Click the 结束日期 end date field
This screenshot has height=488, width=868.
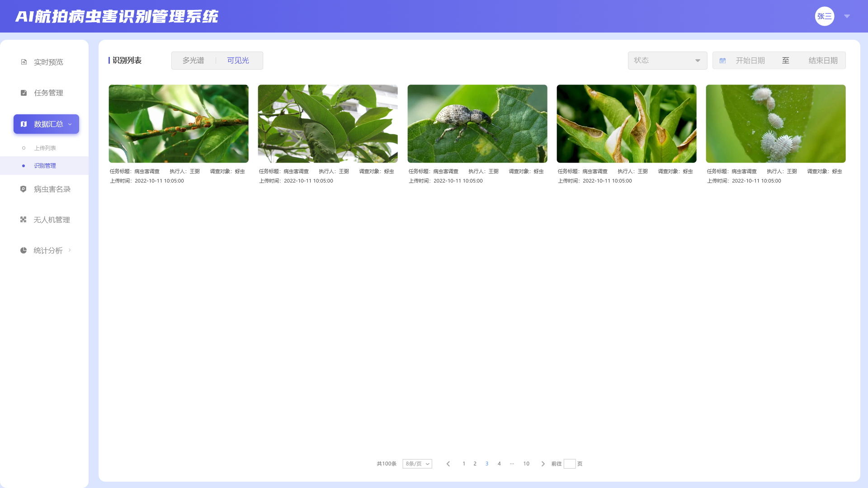823,61
